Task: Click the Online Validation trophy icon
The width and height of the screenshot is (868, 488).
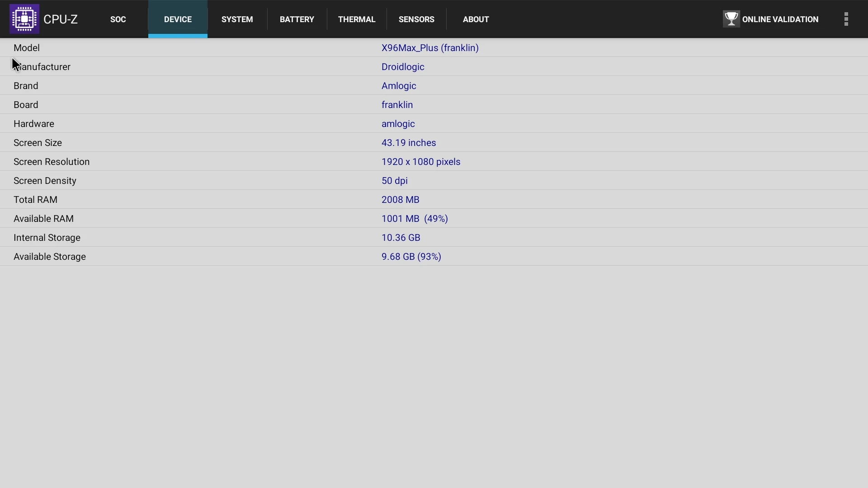Action: click(x=731, y=19)
